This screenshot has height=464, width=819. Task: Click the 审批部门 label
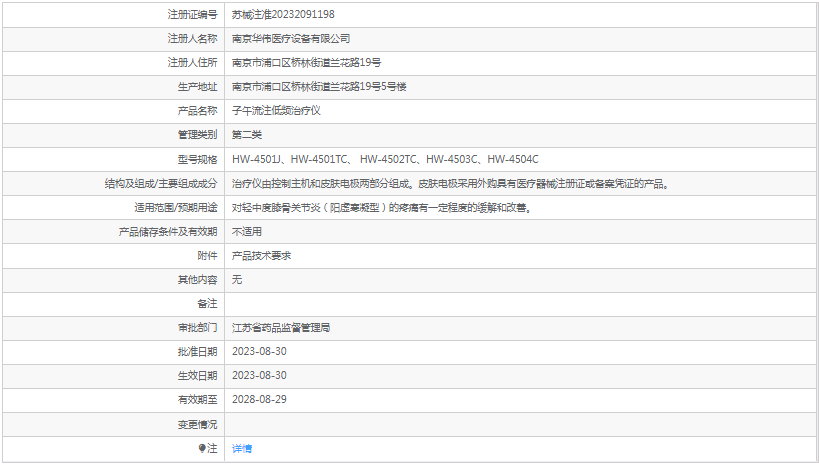(x=197, y=328)
